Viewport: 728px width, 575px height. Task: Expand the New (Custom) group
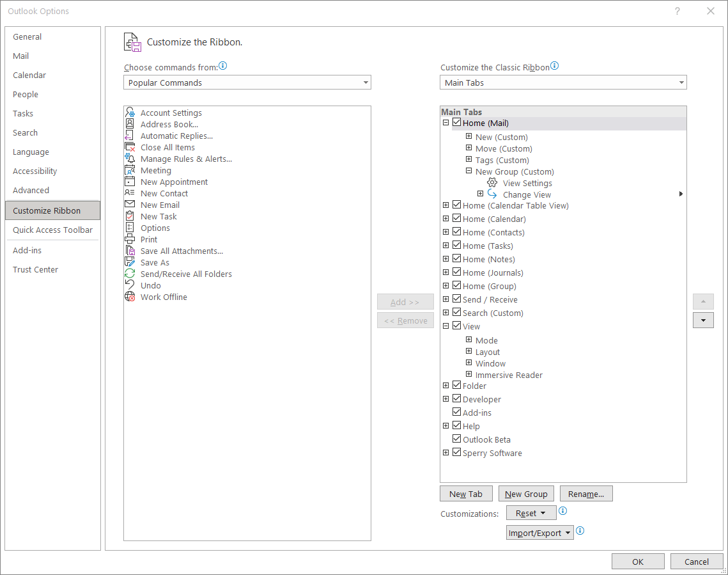pyautogui.click(x=469, y=136)
